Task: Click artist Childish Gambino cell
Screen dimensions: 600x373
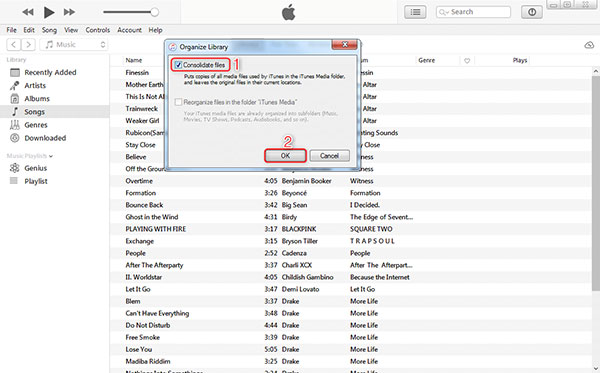Action: point(308,277)
